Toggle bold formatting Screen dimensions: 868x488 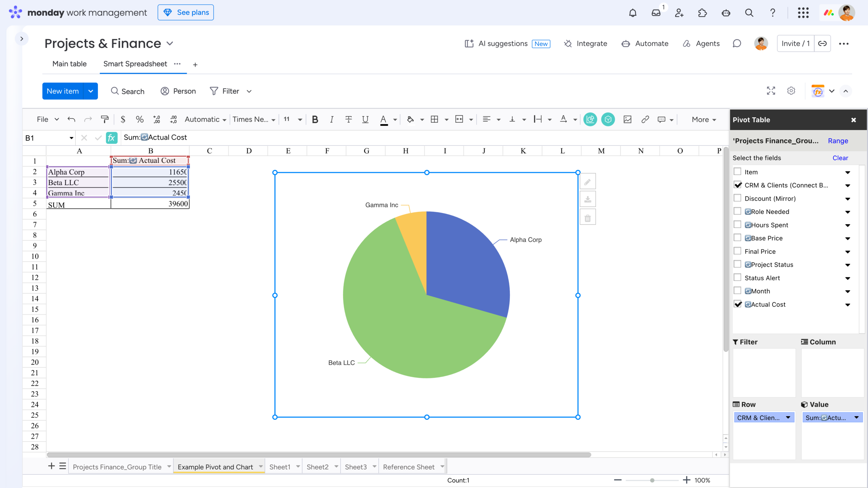(315, 119)
